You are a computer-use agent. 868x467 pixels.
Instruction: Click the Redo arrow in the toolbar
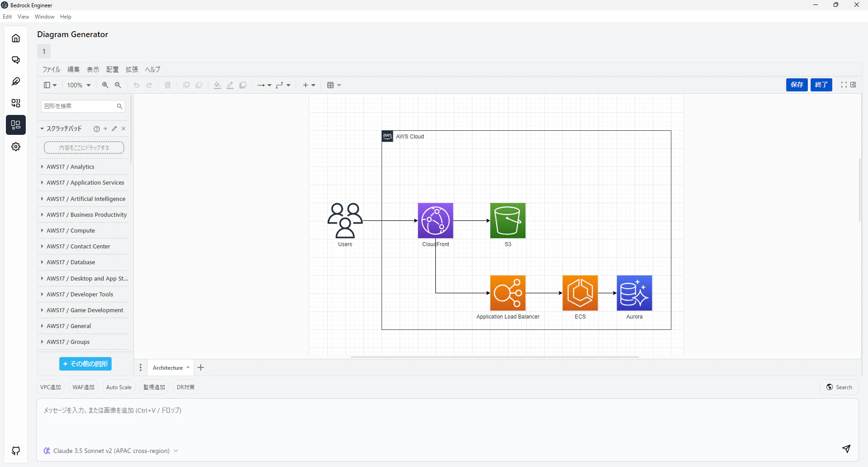(149, 85)
